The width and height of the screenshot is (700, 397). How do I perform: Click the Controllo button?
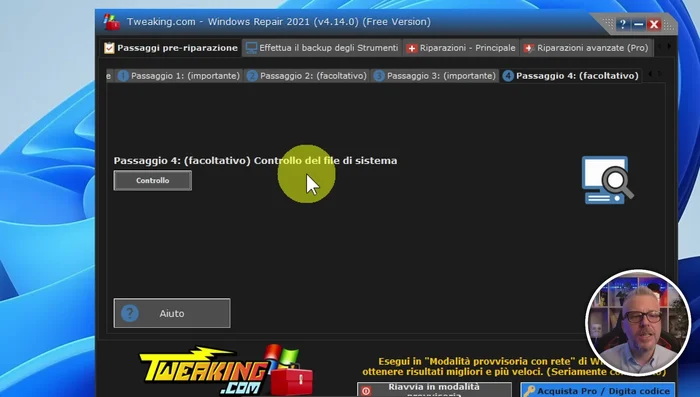pos(153,180)
